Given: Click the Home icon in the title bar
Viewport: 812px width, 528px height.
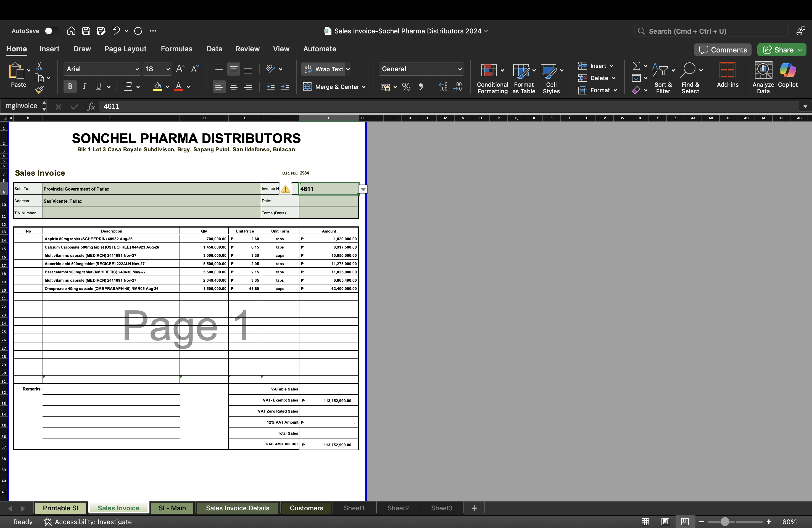Looking at the screenshot, I should coord(71,31).
